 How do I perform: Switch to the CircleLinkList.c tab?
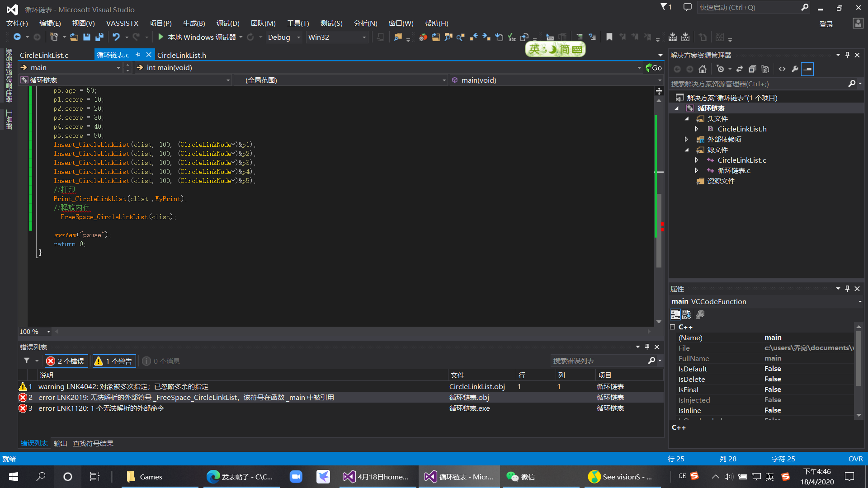tap(44, 55)
